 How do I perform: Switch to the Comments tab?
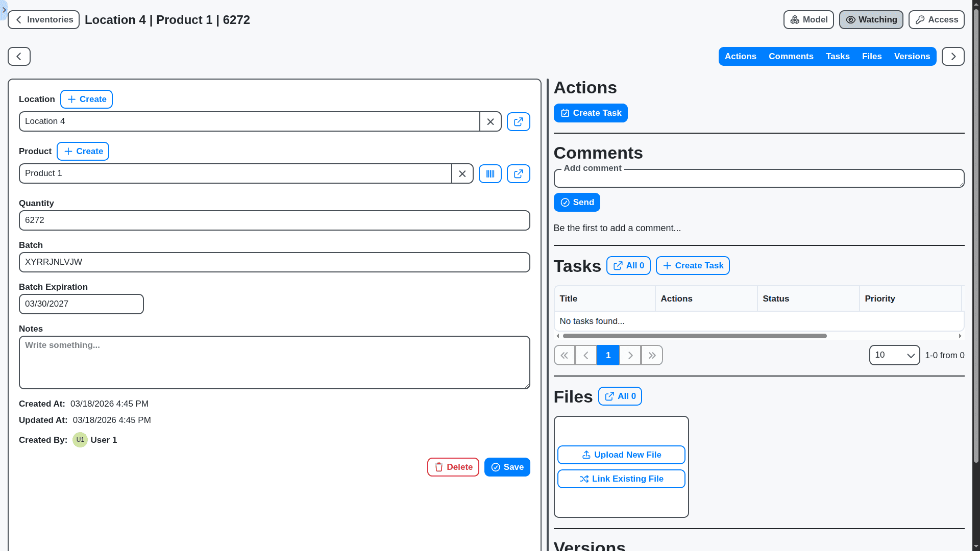click(x=791, y=56)
